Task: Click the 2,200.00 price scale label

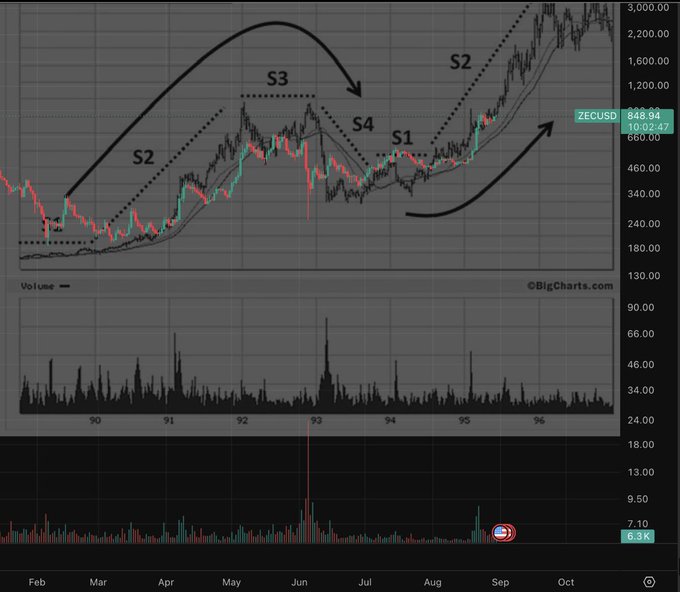Action: point(648,33)
